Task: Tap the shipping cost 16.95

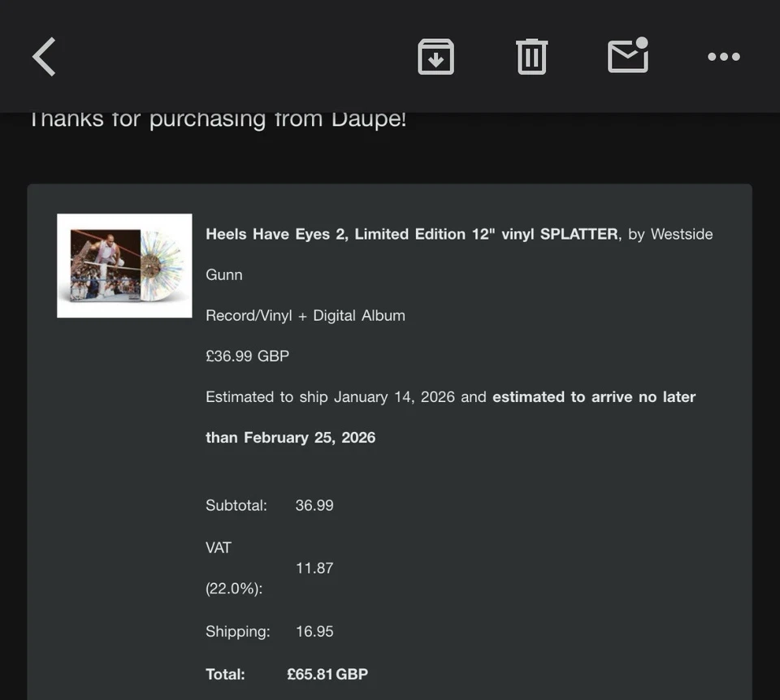Action: (314, 631)
